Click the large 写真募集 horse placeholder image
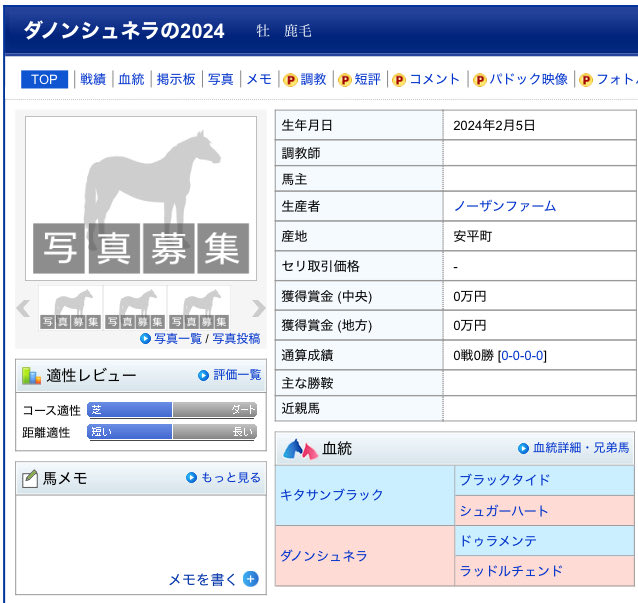 coord(141,199)
